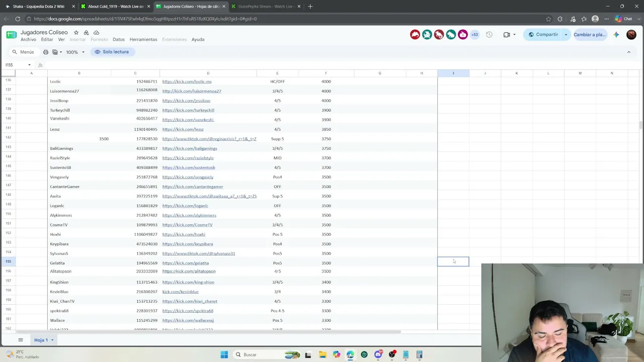Open the weather widget on taskbar
The height and width of the screenshot is (362, 644).
(x=23, y=354)
